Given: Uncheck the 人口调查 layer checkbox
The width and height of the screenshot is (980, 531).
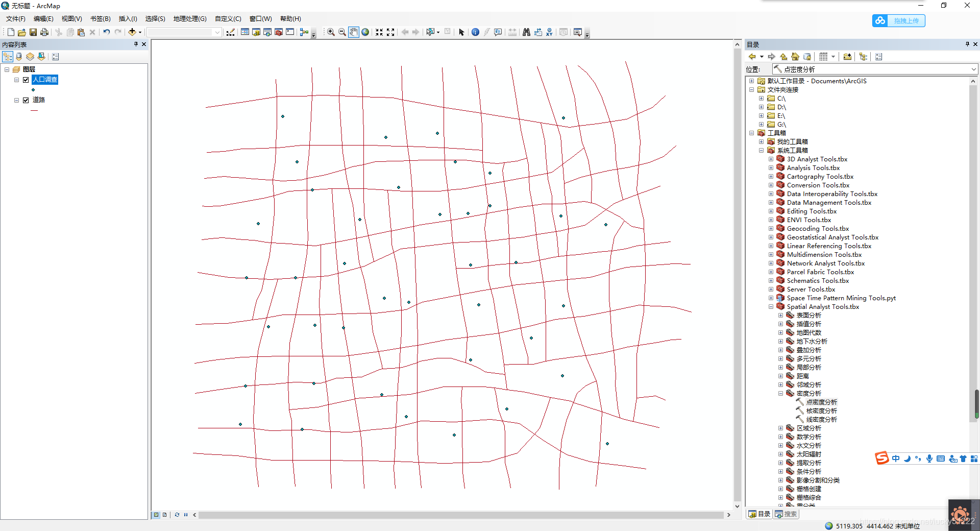Looking at the screenshot, I should 26,80.
